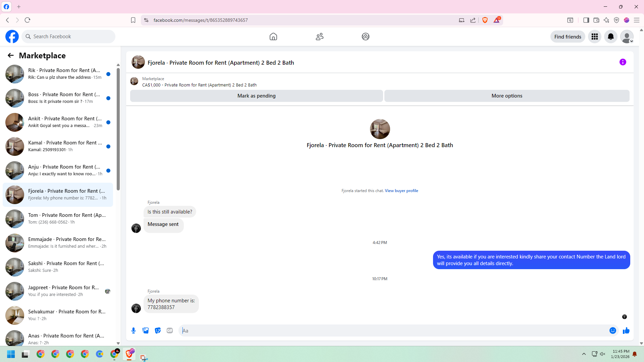Show hidden system tray icons chevron
The width and height of the screenshot is (644, 362).
(x=584, y=354)
